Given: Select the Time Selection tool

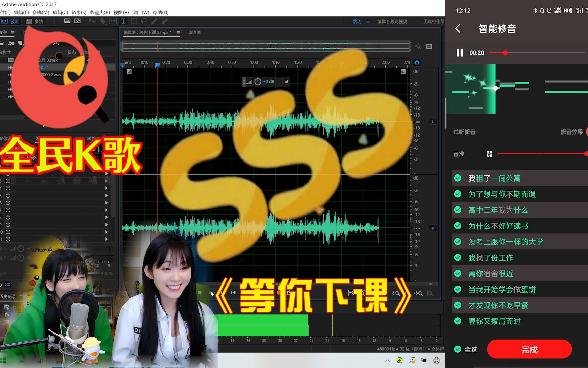Looking at the screenshot, I should (x=123, y=21).
